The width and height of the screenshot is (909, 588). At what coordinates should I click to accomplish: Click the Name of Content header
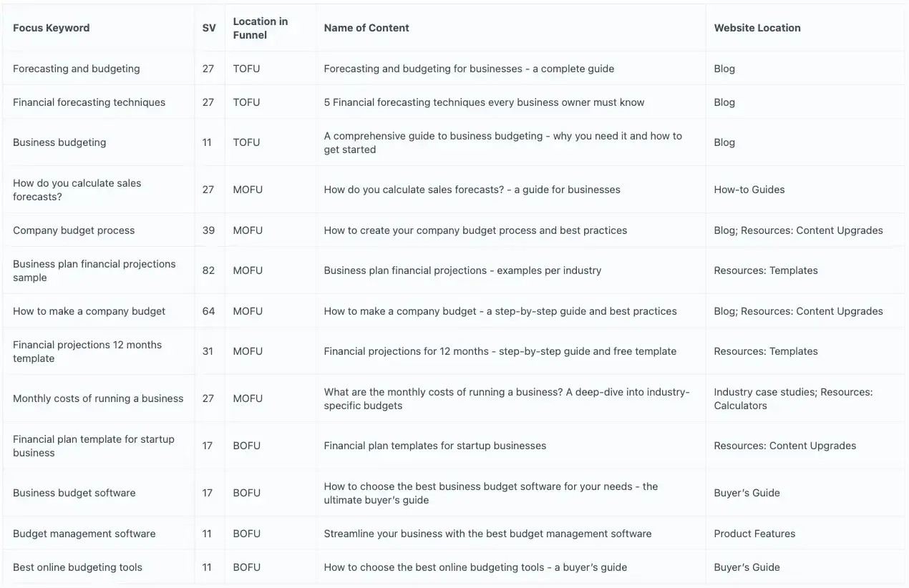click(366, 28)
